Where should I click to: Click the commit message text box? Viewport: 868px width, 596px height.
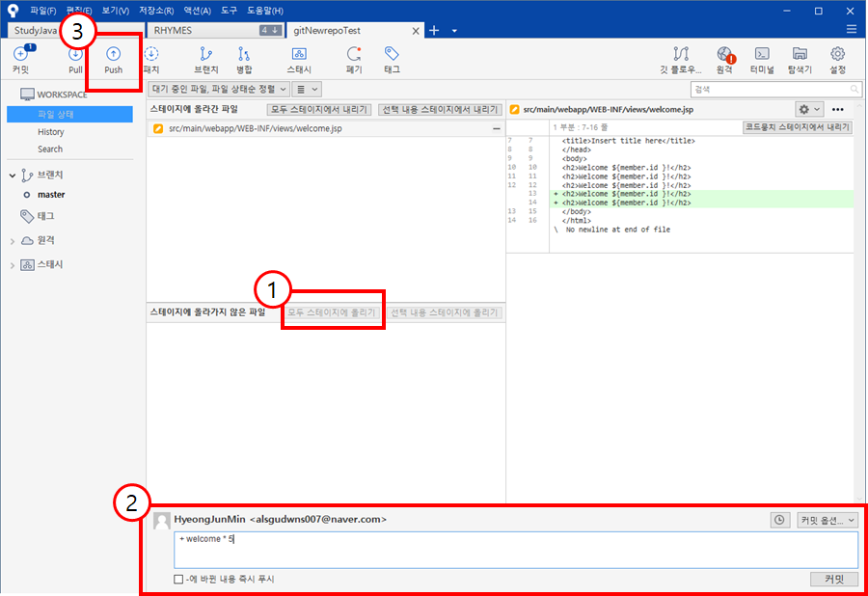click(516, 550)
